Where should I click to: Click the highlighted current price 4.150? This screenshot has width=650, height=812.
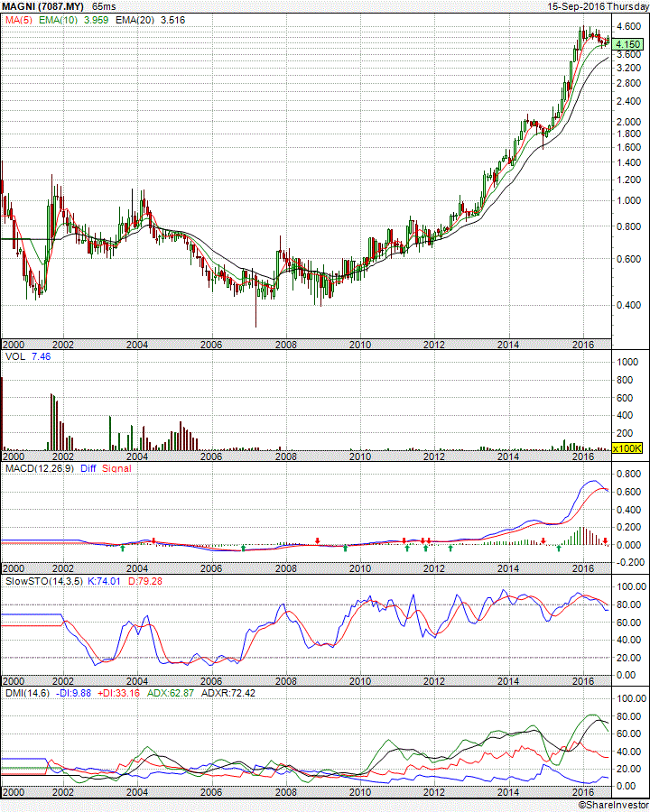627,44
